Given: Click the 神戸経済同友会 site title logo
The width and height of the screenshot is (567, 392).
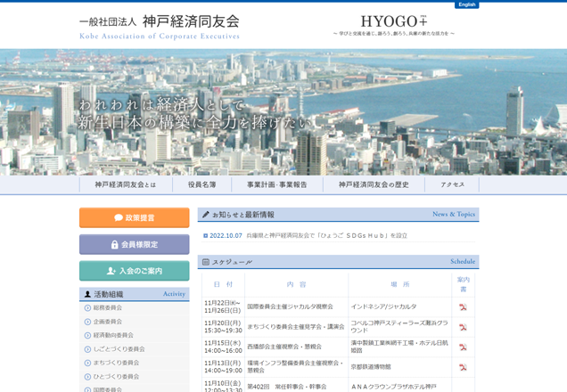Looking at the screenshot, I should pyautogui.click(x=160, y=27).
